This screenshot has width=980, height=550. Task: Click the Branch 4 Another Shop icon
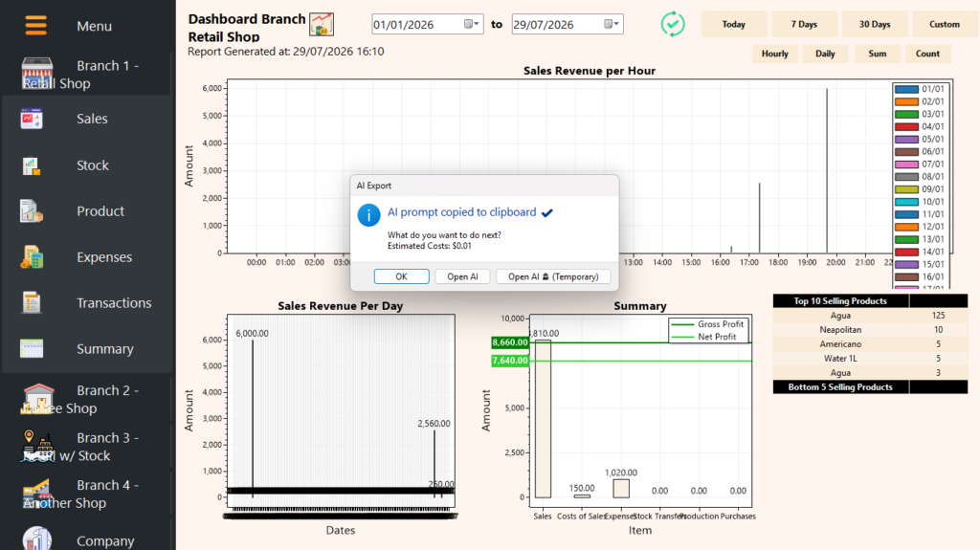(36, 494)
